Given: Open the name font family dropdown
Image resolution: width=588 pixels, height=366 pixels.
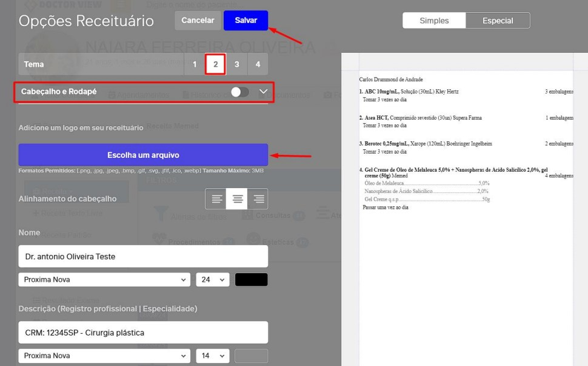Looking at the screenshot, I should (x=104, y=280).
